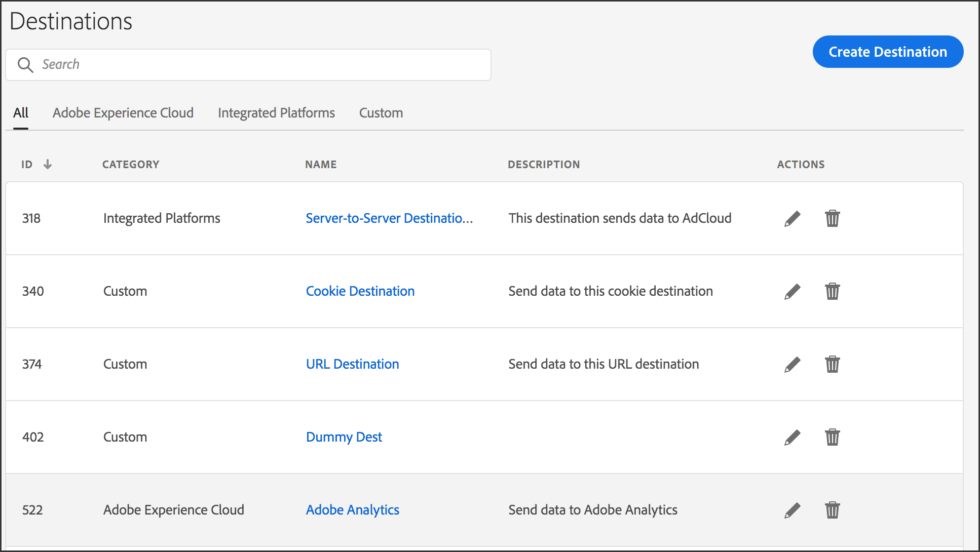Open the edit pencil for Adobe Analytics row
The height and width of the screenshot is (552, 980).
pos(792,509)
